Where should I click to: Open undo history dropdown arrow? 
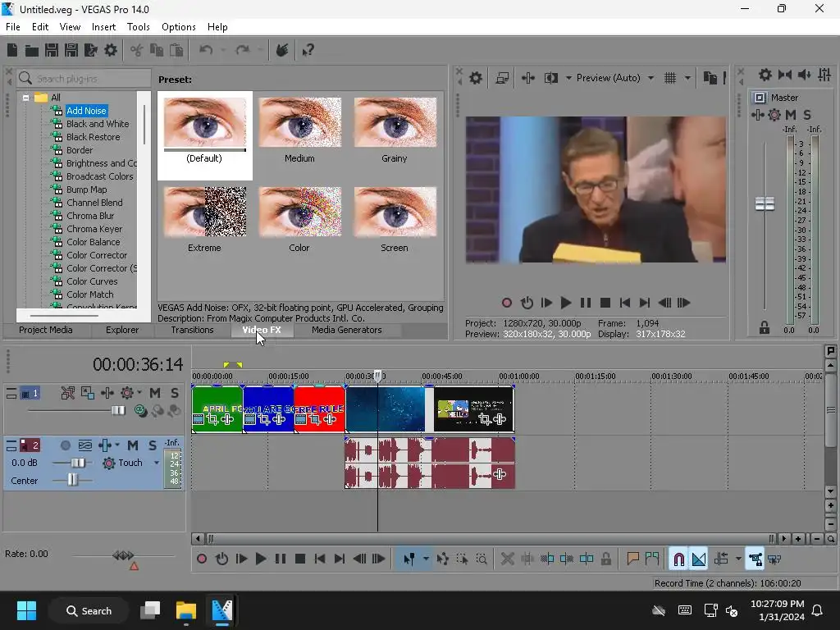(x=223, y=50)
